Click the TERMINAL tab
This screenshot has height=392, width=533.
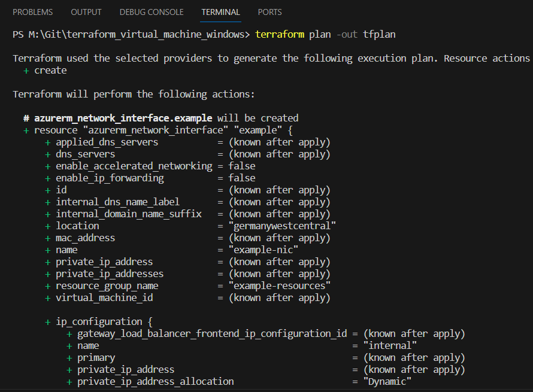point(220,12)
